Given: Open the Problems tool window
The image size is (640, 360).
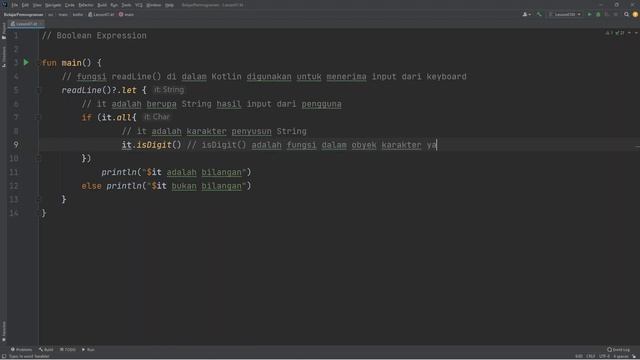Looking at the screenshot, I should pyautogui.click(x=21, y=349).
